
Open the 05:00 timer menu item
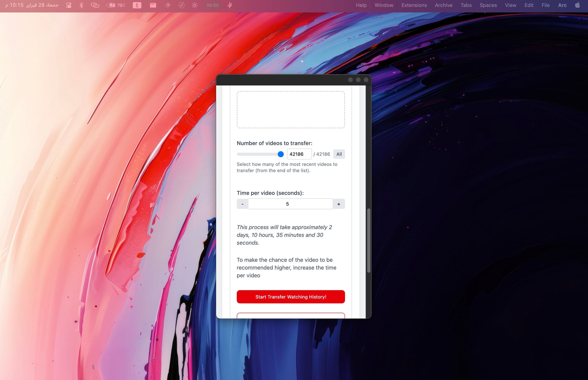coord(212,5)
